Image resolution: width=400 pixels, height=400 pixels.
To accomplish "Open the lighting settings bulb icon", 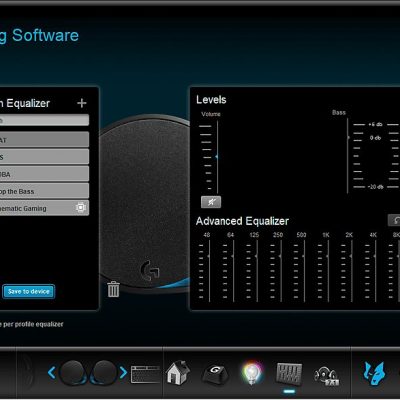I will tap(252, 373).
